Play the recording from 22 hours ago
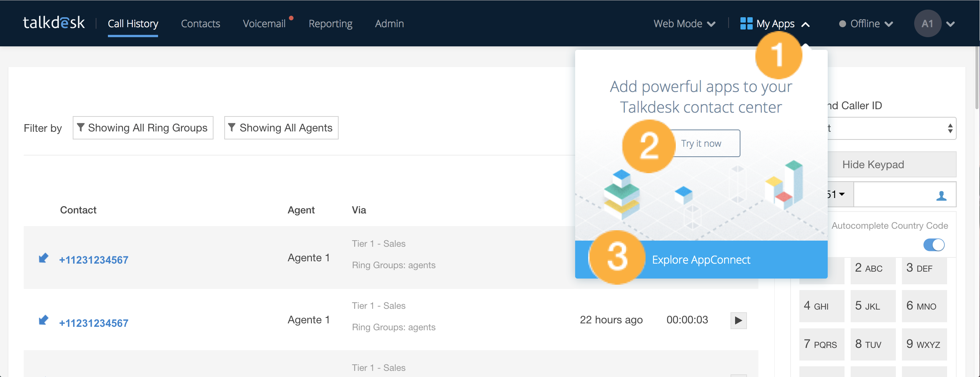Image resolution: width=980 pixels, height=377 pixels. point(739,320)
